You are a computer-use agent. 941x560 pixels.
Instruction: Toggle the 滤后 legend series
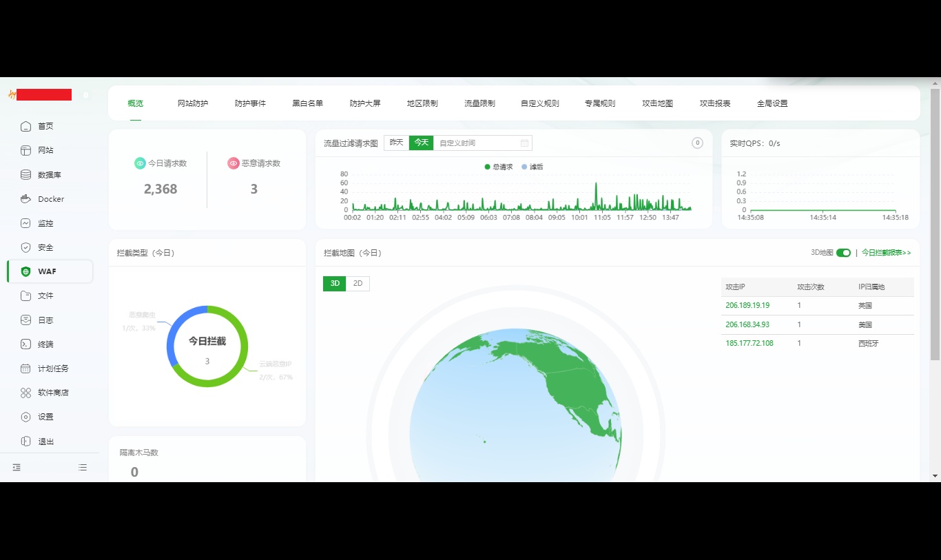[532, 167]
